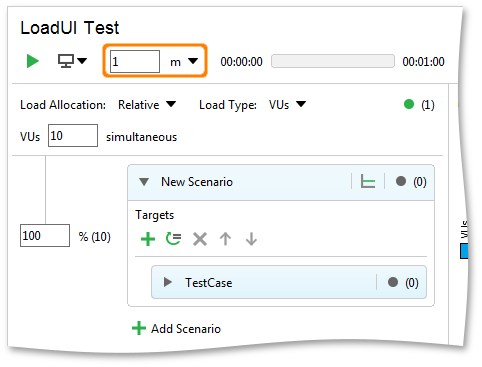
Task: Open the Load Allocation Relative dropdown
Action: point(147,105)
